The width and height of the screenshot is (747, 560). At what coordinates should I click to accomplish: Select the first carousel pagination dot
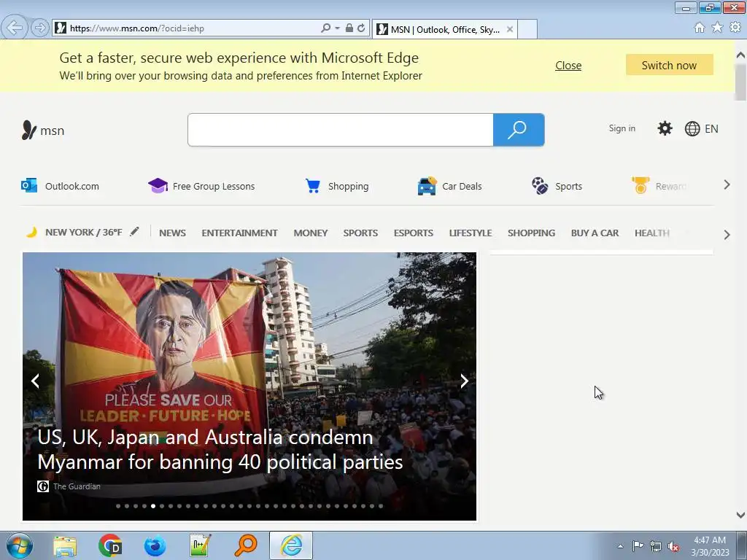point(118,506)
